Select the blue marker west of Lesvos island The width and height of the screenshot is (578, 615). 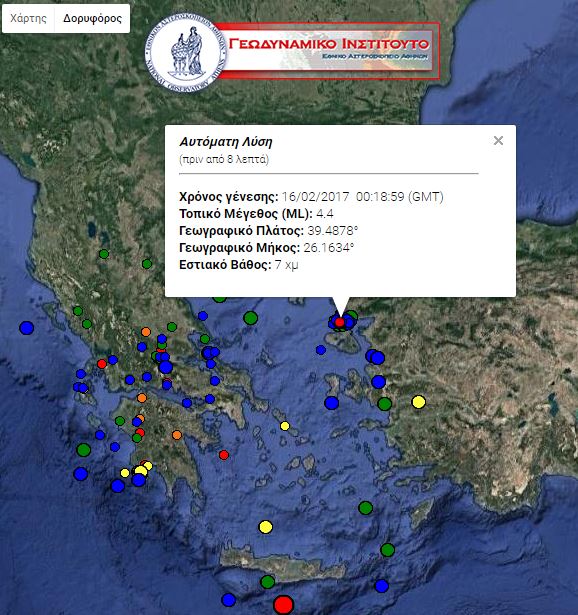click(x=321, y=349)
